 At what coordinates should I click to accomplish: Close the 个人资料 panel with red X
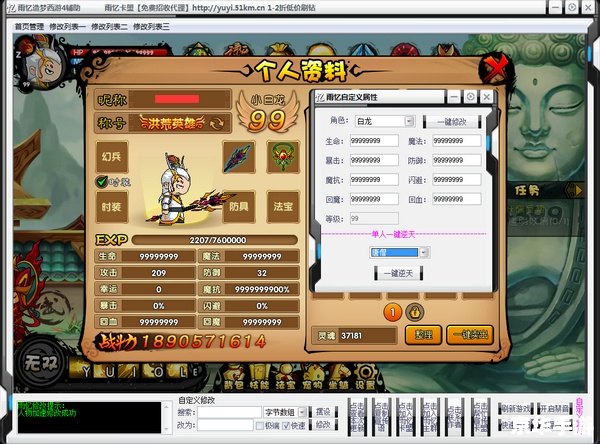496,69
